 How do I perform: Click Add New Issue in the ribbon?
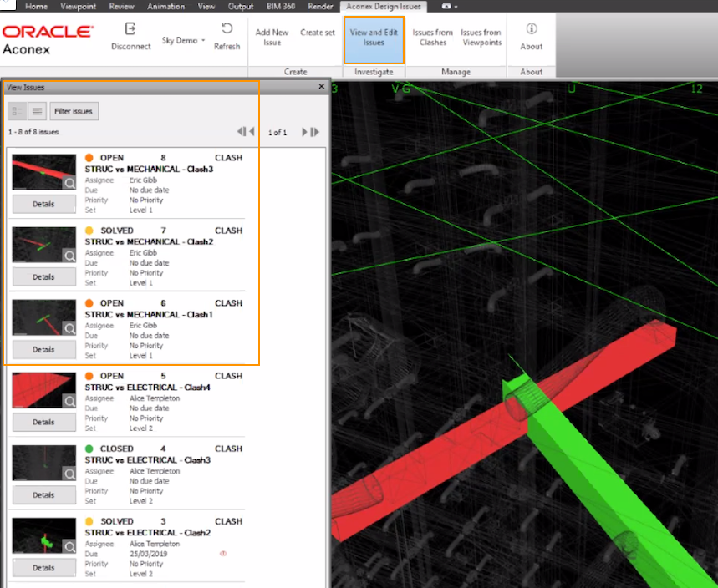point(272,38)
